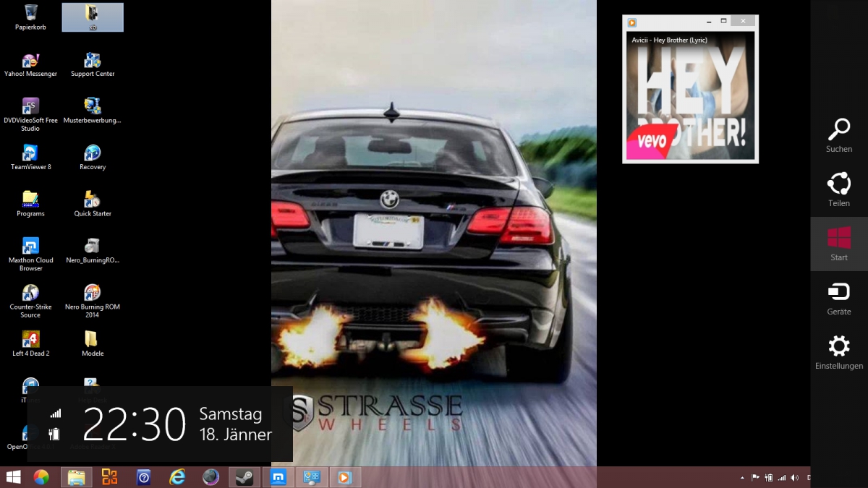Click the Windows Start button on taskbar

click(13, 477)
